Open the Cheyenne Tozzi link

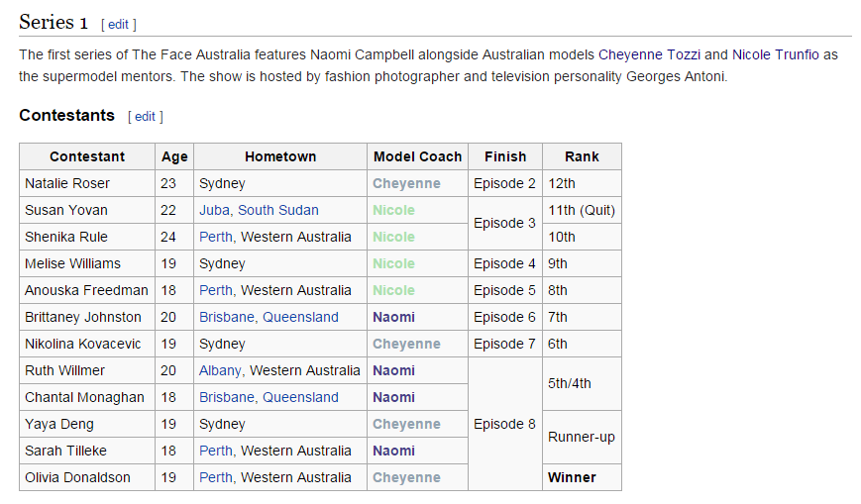click(x=649, y=54)
